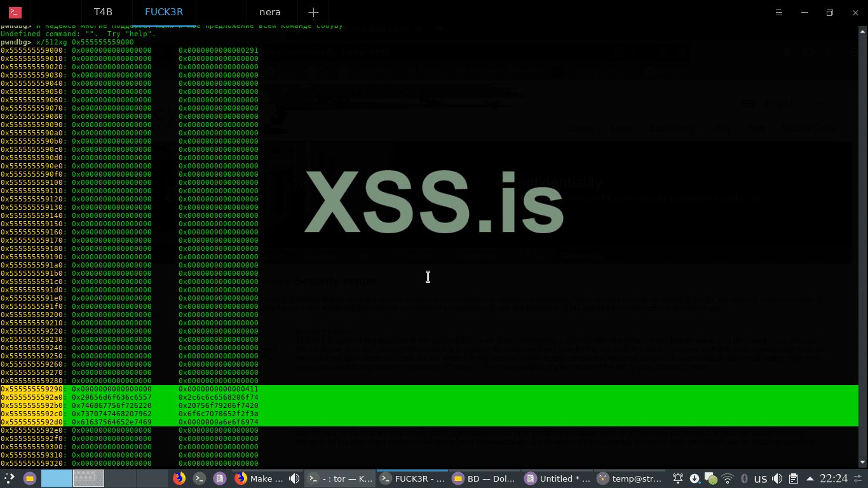The image size is (868, 488).
Task: Click the value "0x2c6c6c6568206f74"
Action: pos(219,397)
